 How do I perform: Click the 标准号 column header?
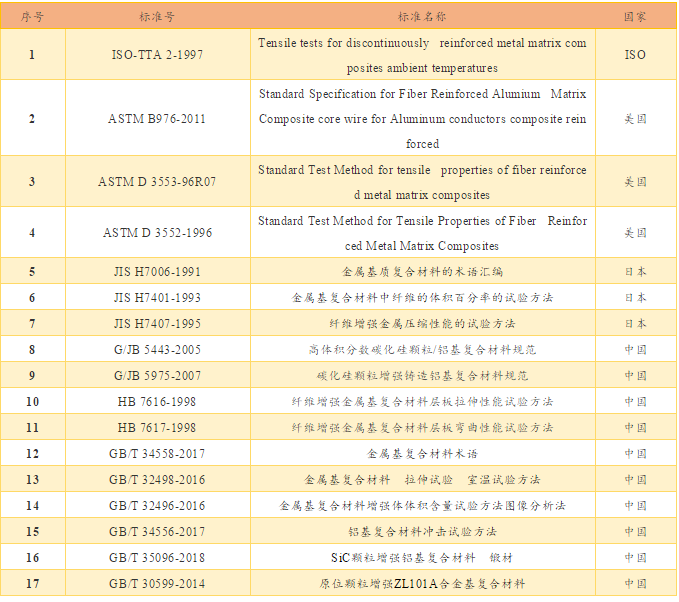(x=157, y=17)
